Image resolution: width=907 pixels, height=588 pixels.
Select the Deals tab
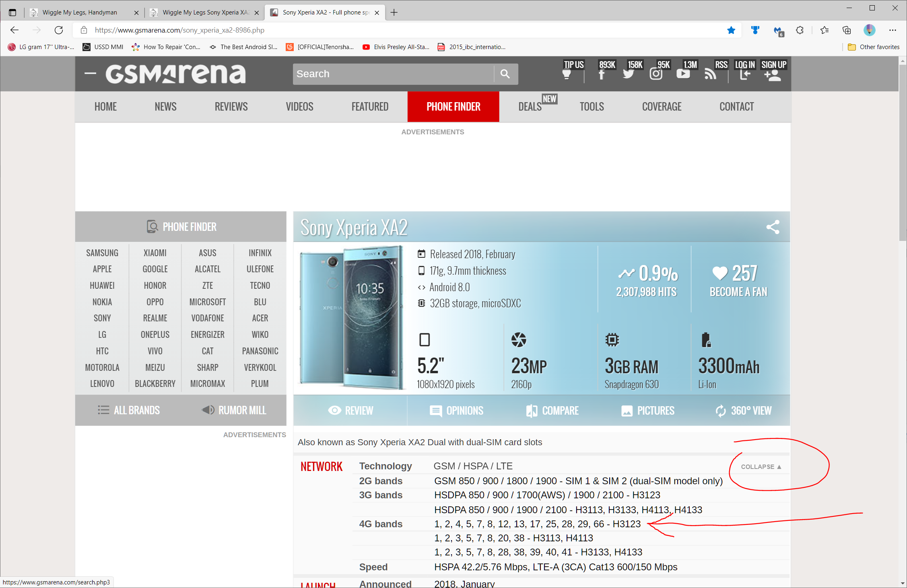[529, 106]
